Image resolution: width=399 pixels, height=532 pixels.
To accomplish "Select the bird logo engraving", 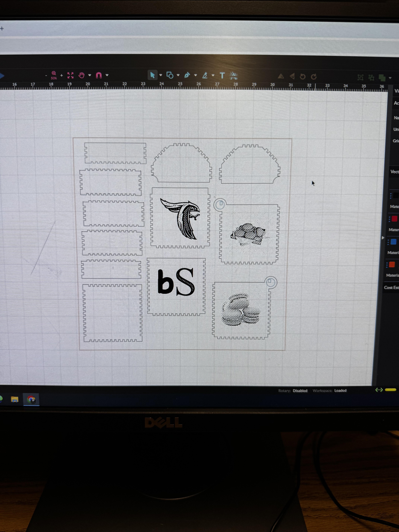I will [180, 219].
